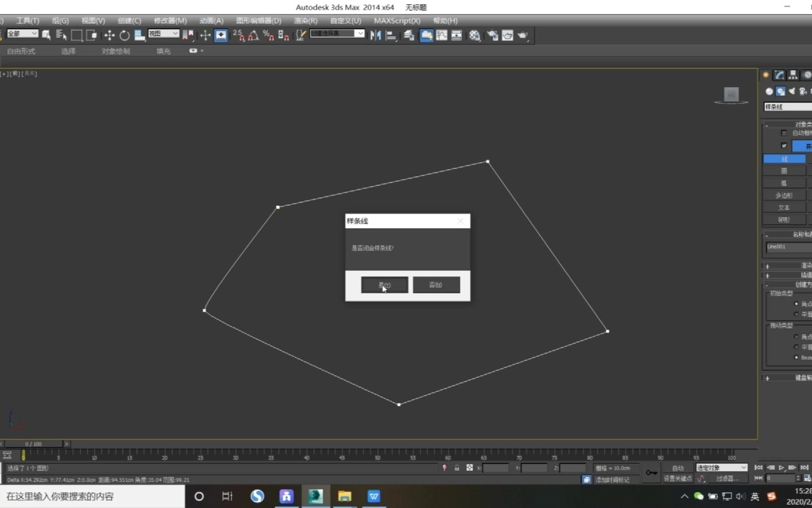The height and width of the screenshot is (508, 812).
Task: Switch to the 自由形式 ribbon tab
Action: [21, 51]
